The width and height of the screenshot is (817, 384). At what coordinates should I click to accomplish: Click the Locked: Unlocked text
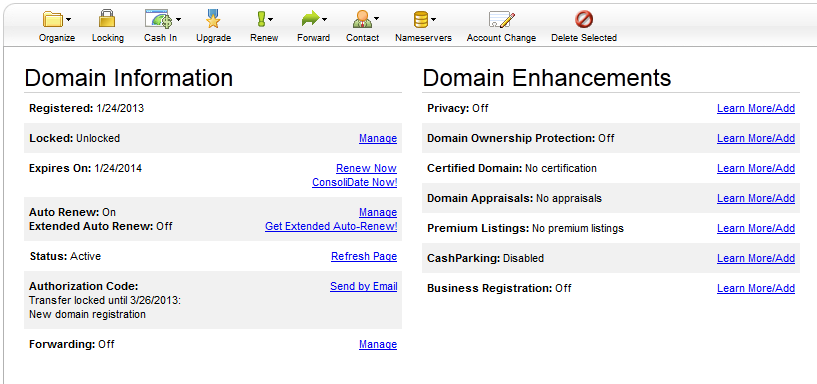75,139
